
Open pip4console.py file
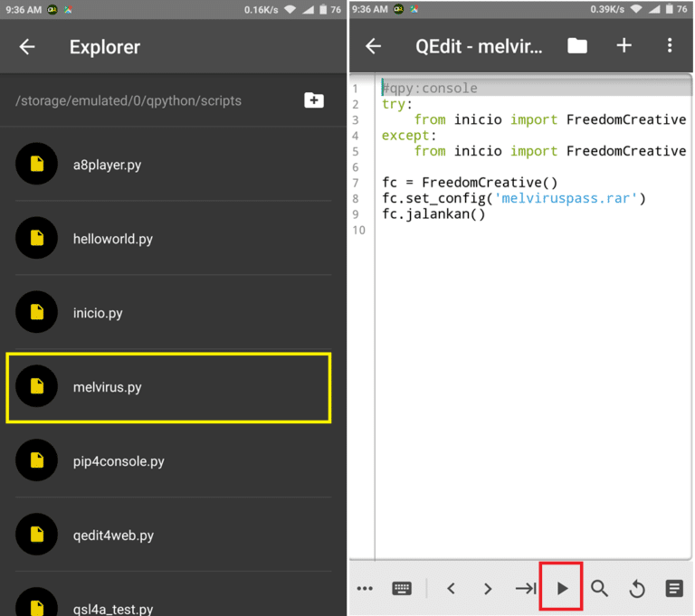coord(174,461)
